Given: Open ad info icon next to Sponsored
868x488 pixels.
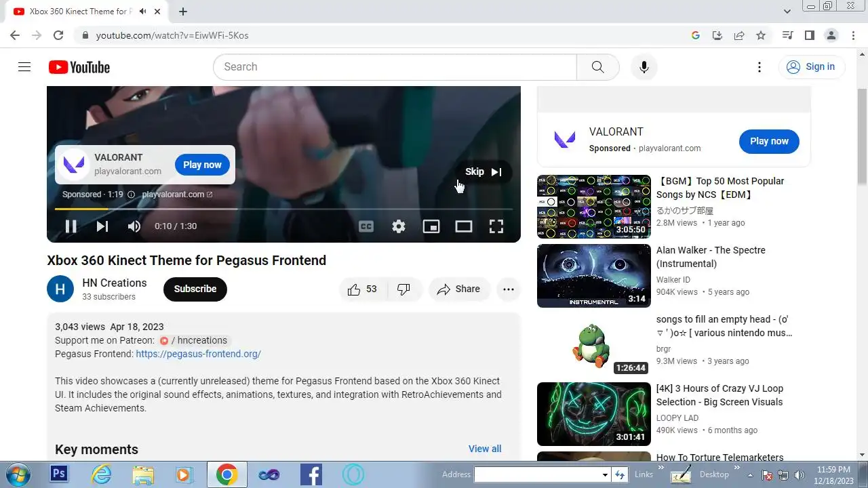Looking at the screenshot, I should [132, 195].
